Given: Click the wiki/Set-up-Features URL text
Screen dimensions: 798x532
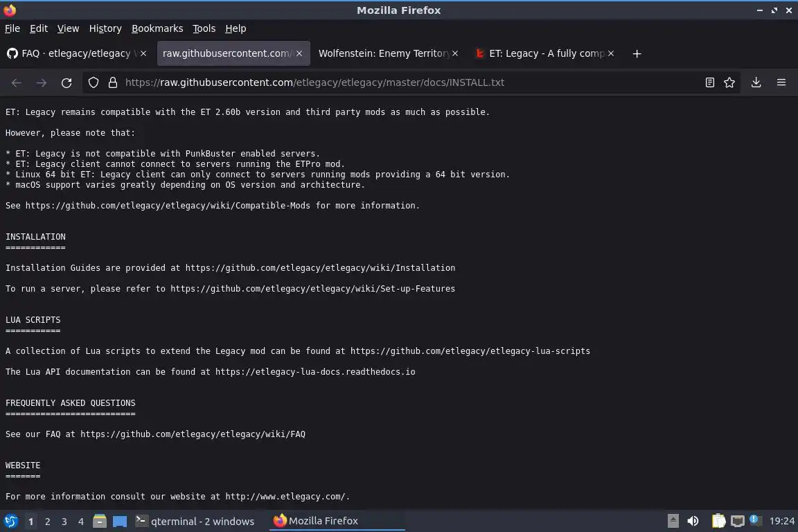Looking at the screenshot, I should pyautogui.click(x=312, y=289).
